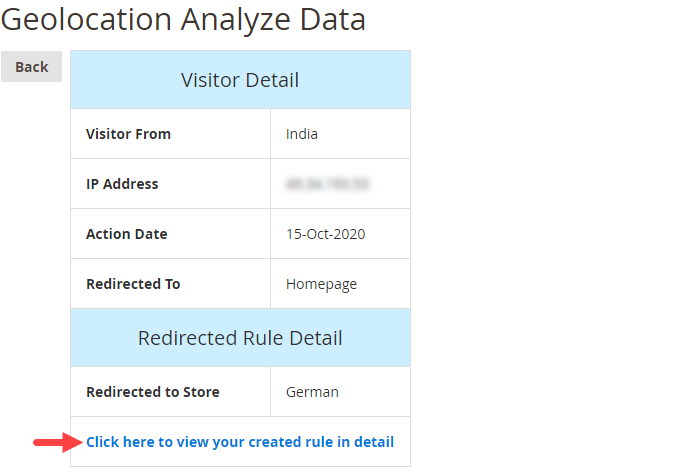The image size is (690, 473).
Task: Select the 'Redirected To' label
Action: click(x=133, y=284)
